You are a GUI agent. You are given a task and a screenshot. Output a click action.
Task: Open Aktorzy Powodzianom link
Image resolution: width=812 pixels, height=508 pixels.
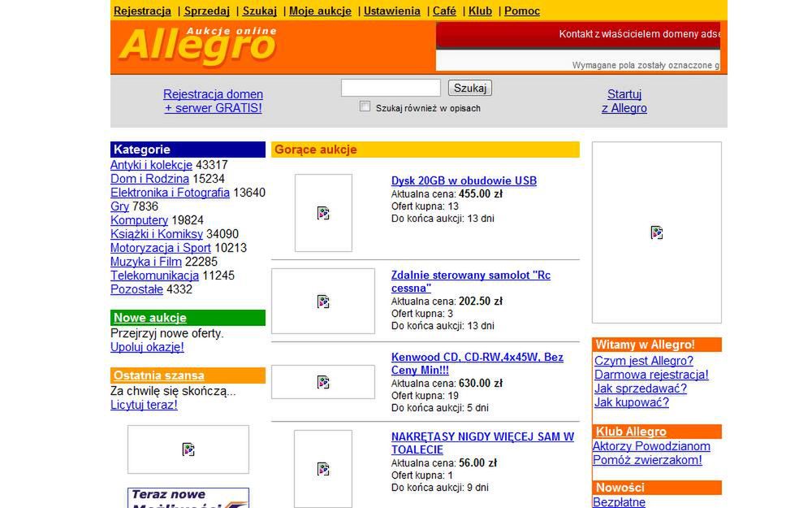click(651, 446)
